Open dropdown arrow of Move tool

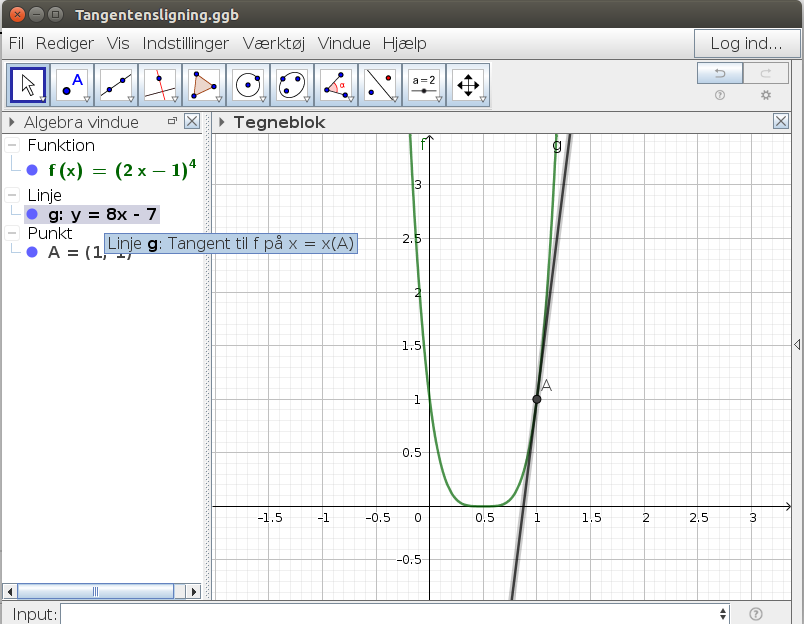click(x=43, y=99)
